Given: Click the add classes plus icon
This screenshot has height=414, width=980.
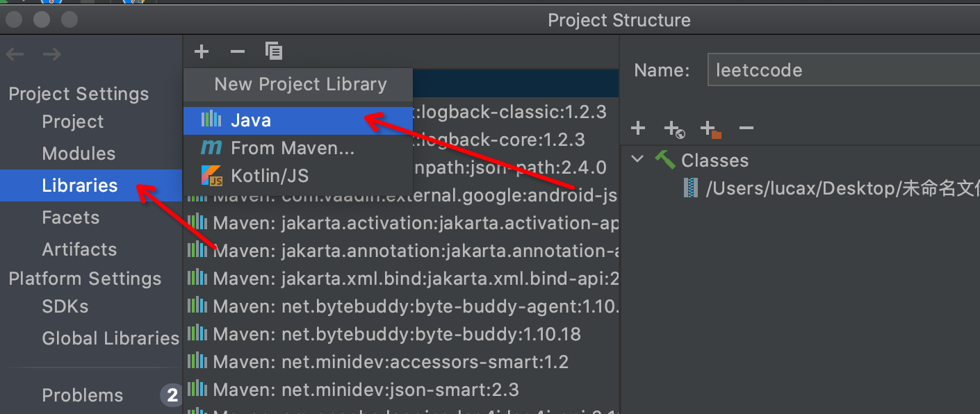Looking at the screenshot, I should [x=638, y=129].
